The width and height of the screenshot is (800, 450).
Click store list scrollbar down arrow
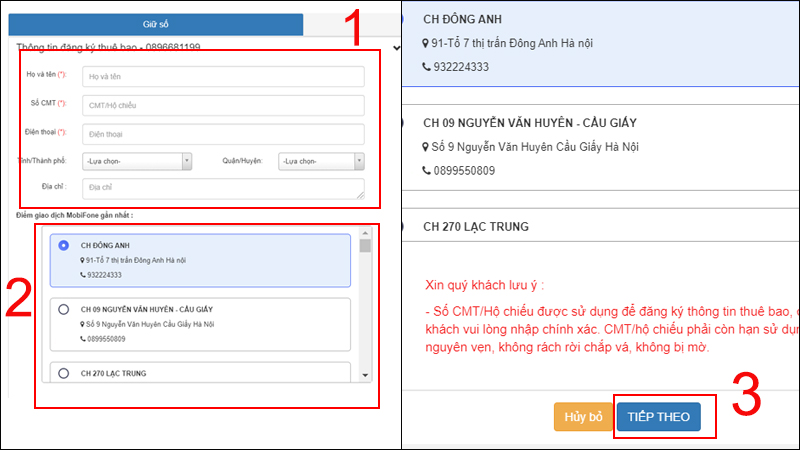pos(365,376)
